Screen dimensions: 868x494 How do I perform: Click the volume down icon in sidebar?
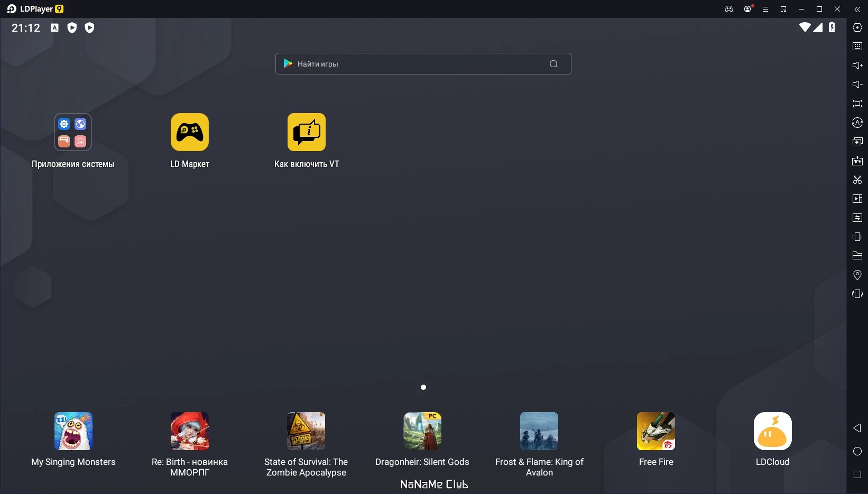point(857,85)
